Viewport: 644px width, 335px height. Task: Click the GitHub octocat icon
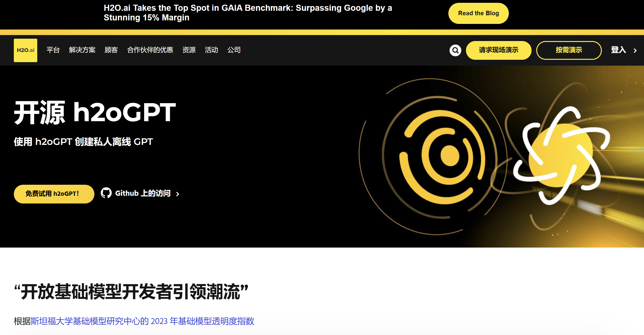[106, 193]
